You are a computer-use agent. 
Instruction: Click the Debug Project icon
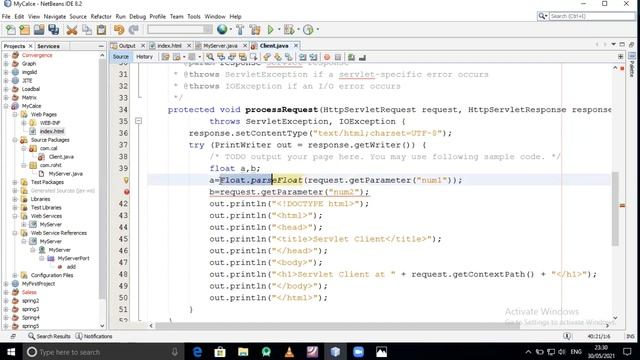pos(289,29)
